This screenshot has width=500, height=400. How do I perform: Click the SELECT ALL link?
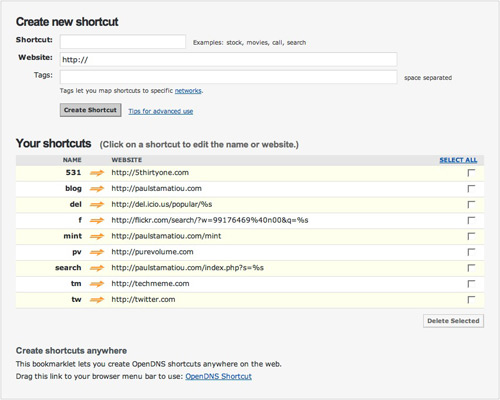(x=458, y=160)
